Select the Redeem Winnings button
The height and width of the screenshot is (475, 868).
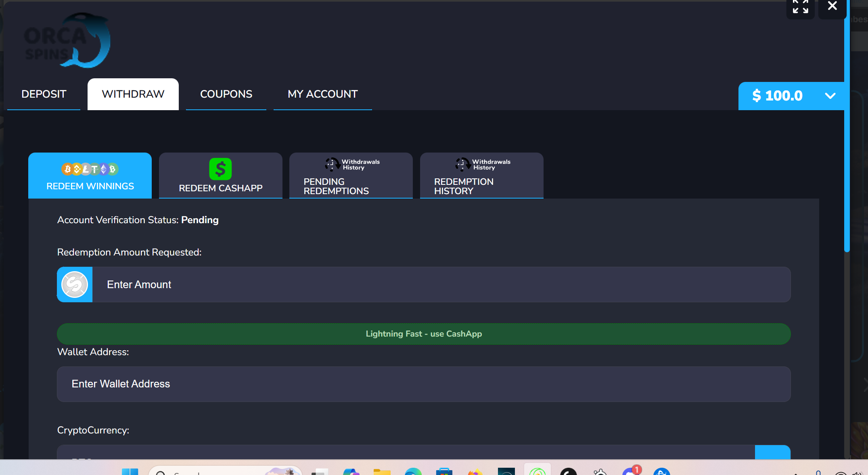pyautogui.click(x=90, y=176)
